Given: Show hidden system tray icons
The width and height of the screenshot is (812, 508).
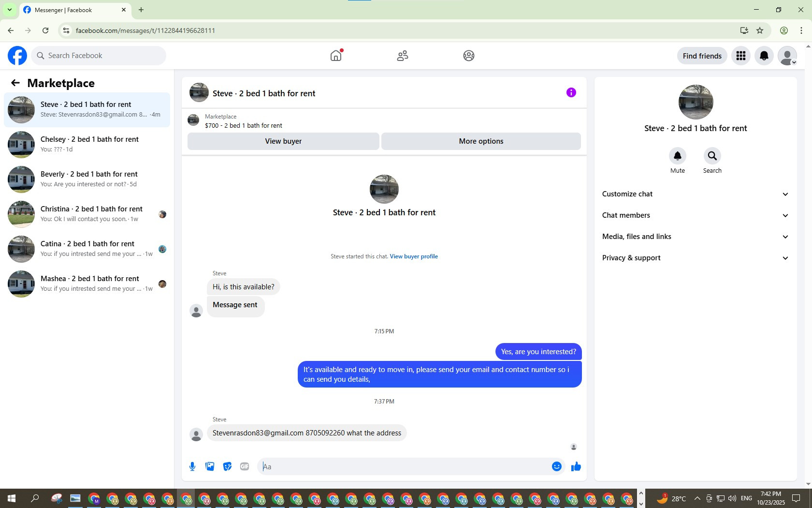Looking at the screenshot, I should pos(697,498).
